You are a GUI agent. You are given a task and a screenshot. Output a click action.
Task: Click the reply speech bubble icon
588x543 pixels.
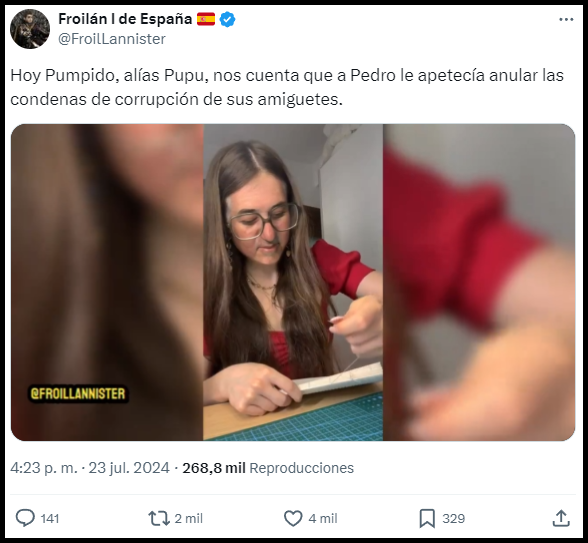(x=25, y=518)
